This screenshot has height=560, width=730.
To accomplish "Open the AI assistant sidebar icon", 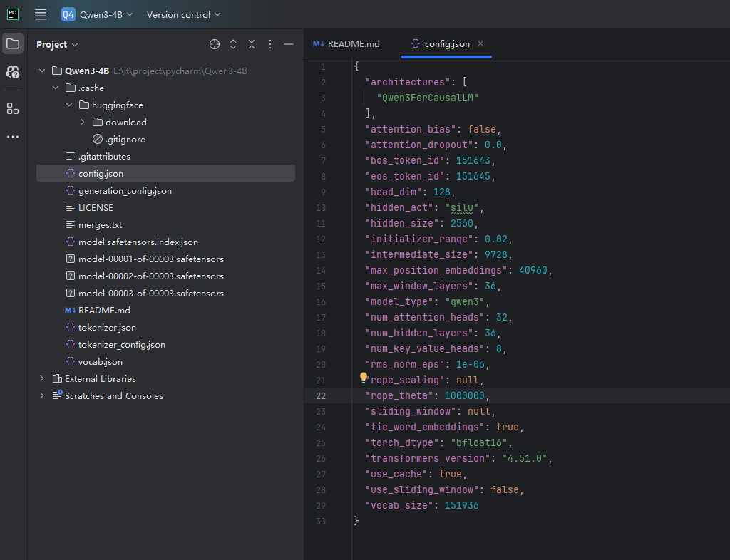I will pyautogui.click(x=13, y=72).
